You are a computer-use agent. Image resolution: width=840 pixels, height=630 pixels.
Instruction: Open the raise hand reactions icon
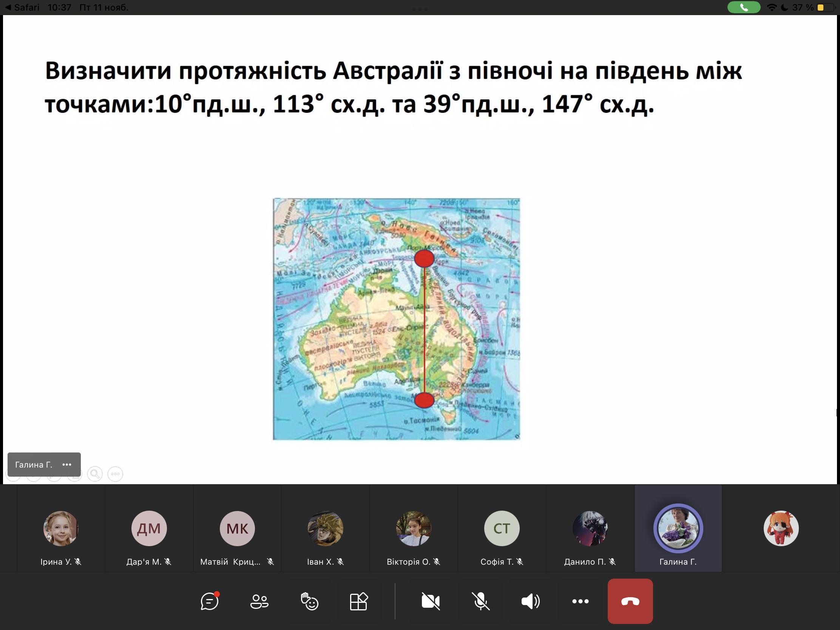(309, 601)
